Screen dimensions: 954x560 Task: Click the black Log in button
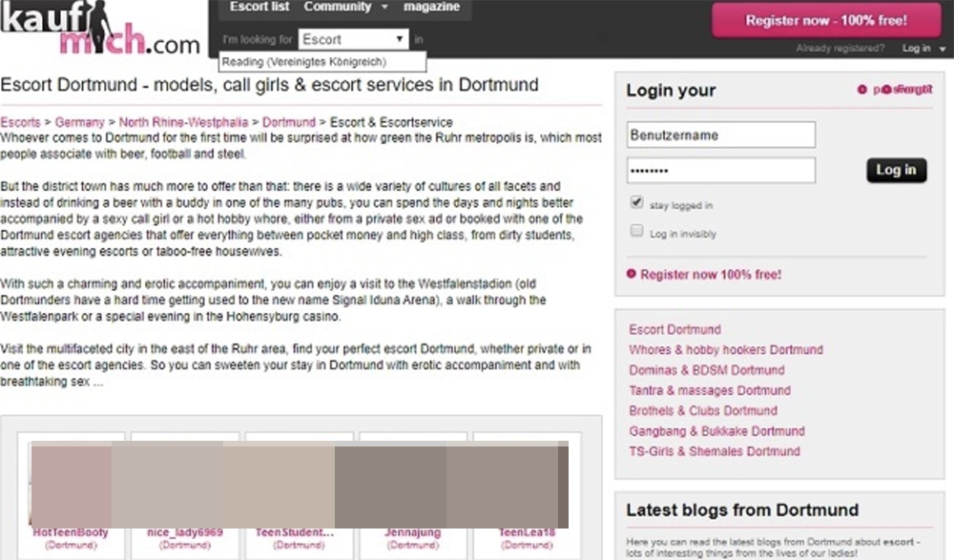point(896,170)
